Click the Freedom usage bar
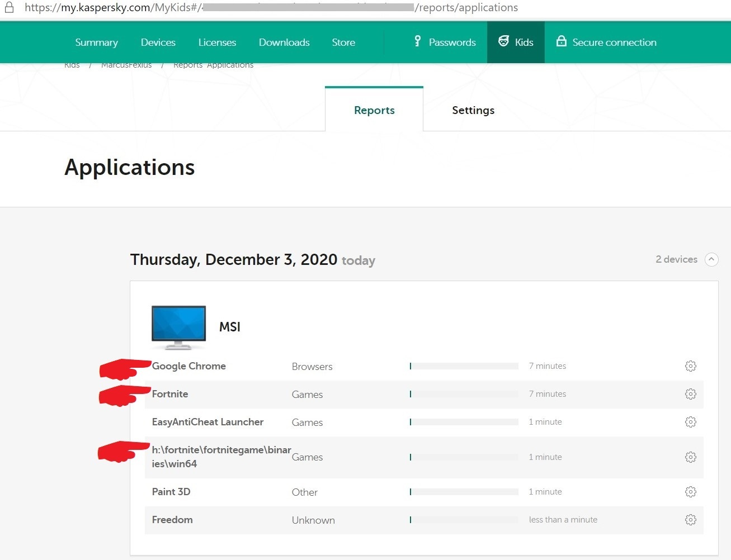 [x=464, y=520]
